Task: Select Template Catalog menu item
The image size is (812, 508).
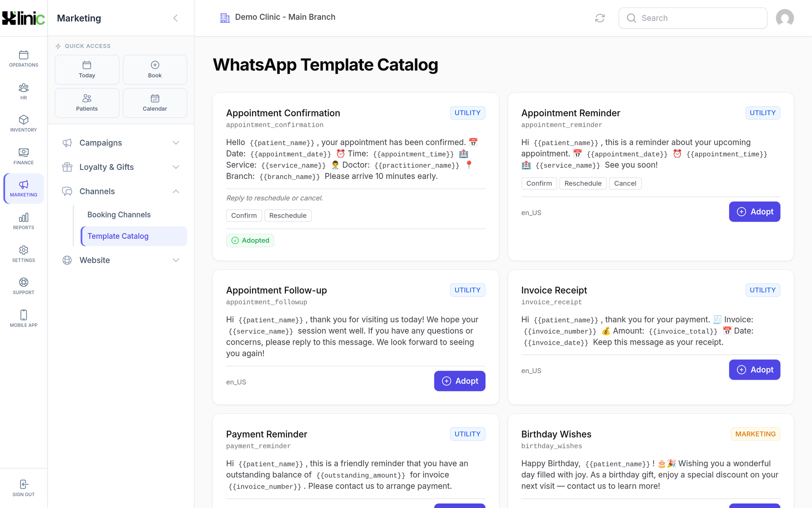Action: point(134,236)
